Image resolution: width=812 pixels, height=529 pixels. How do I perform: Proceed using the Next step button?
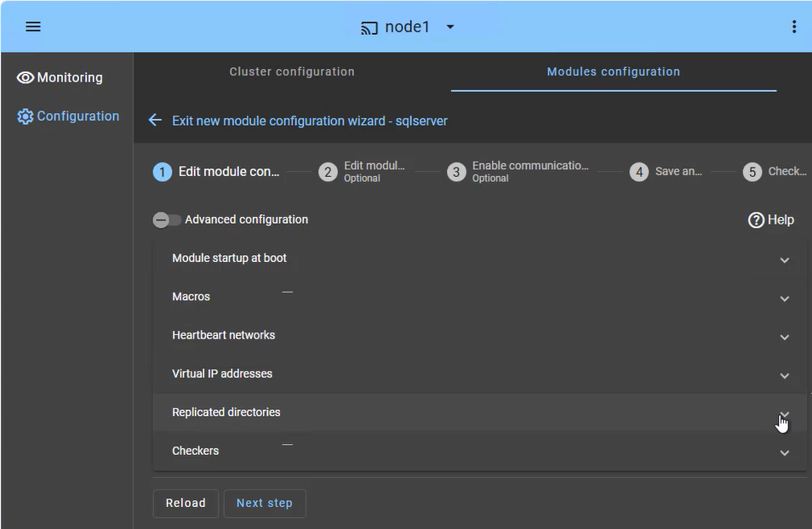[x=265, y=503]
